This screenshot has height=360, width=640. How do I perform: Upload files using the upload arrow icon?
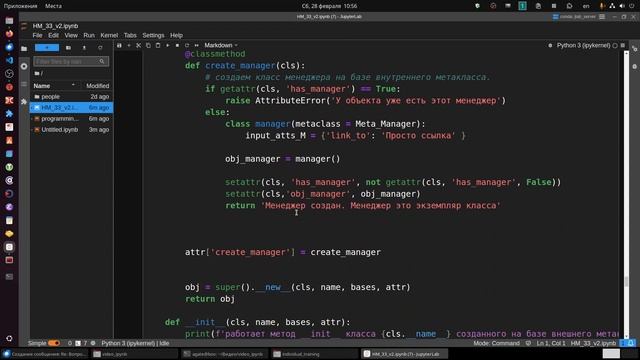(84, 48)
